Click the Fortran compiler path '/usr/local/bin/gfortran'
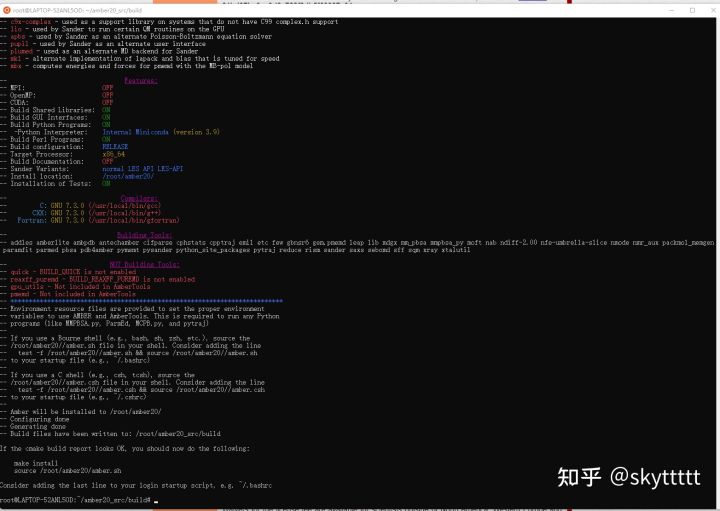The height and width of the screenshot is (511, 720). (134, 220)
